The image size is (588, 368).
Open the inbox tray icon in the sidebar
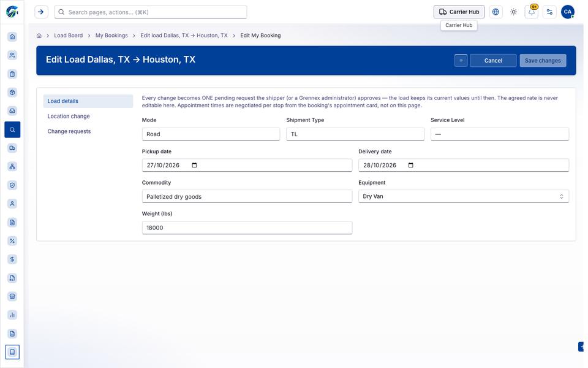12,111
